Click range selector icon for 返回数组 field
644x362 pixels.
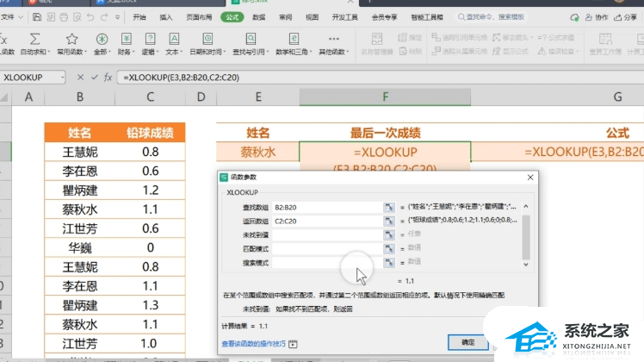click(x=388, y=222)
